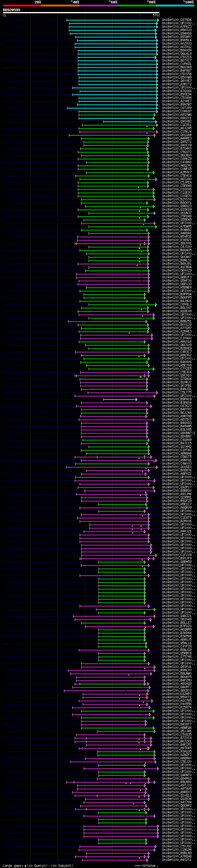Click the UniRef100_Q8GYH1 label
Image resolution: width=197 pixels, height=868 pixels.
tap(176, 244)
